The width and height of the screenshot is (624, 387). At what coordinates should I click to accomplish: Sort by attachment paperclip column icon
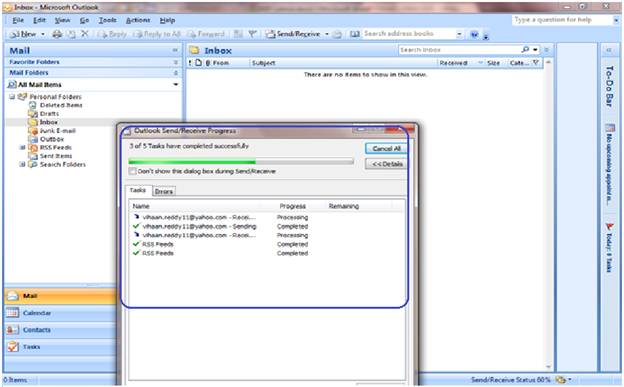tap(208, 63)
